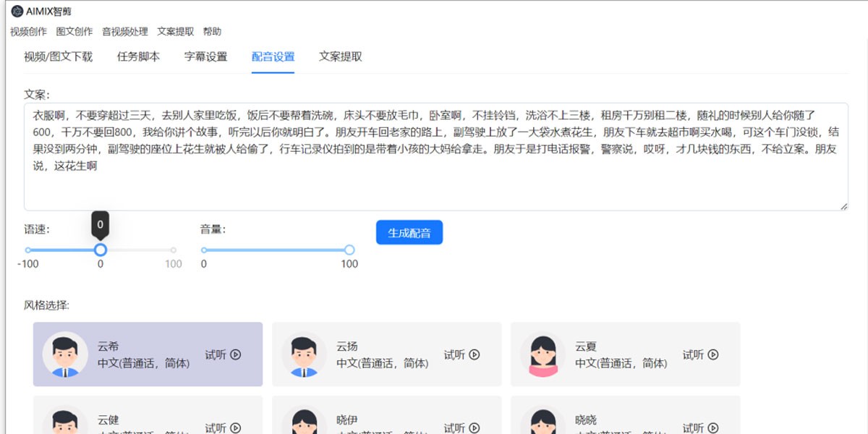Click the 语速 slider handle at 0
868x434 pixels.
[x=100, y=250]
